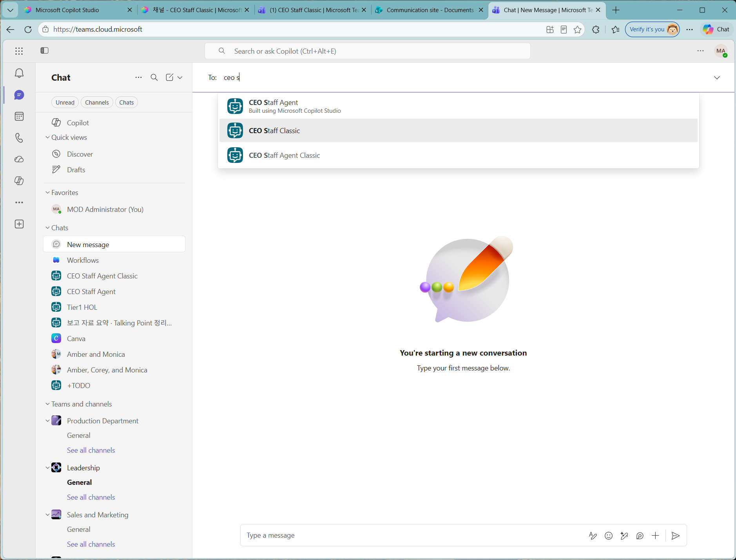Open the Workflows chat
The width and height of the screenshot is (736, 560).
114,260
